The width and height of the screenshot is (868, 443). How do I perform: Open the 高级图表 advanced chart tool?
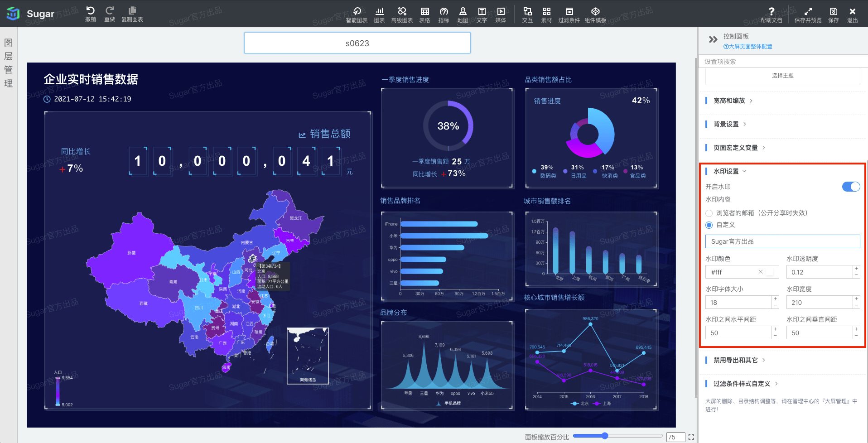coord(402,14)
